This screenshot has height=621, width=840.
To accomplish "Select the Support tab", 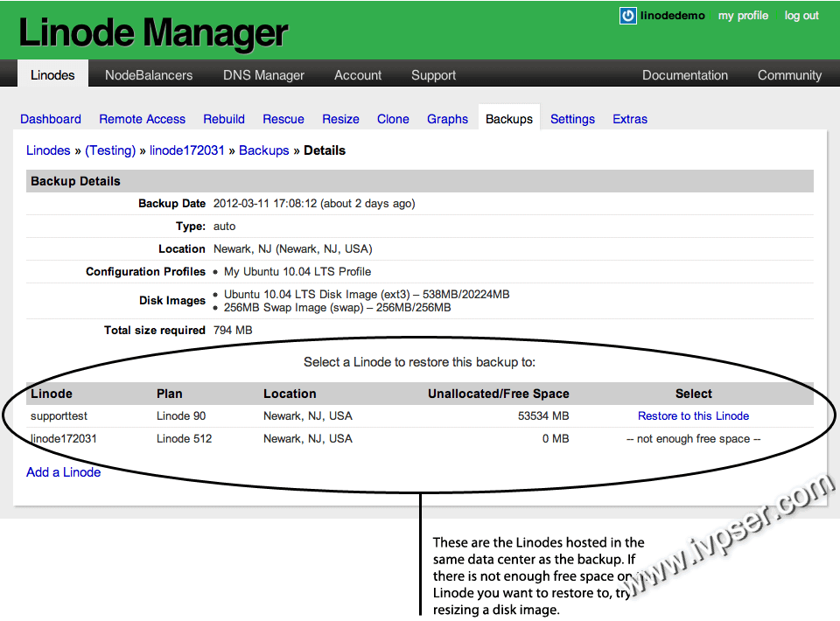I will [x=433, y=75].
